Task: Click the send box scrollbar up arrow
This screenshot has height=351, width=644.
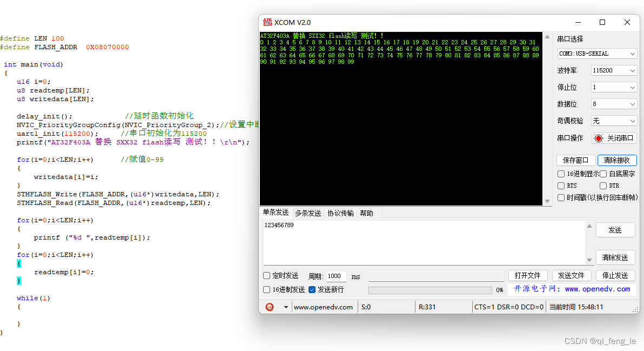Action: (589, 226)
